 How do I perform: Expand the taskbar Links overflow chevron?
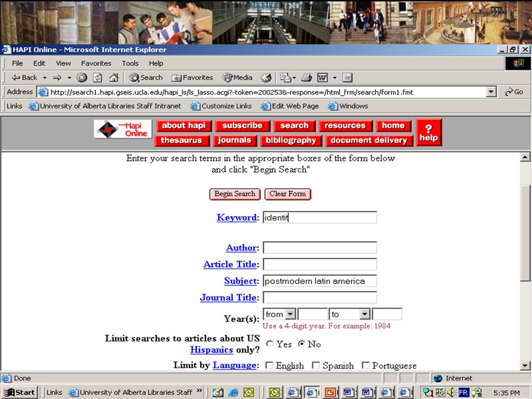tap(199, 391)
